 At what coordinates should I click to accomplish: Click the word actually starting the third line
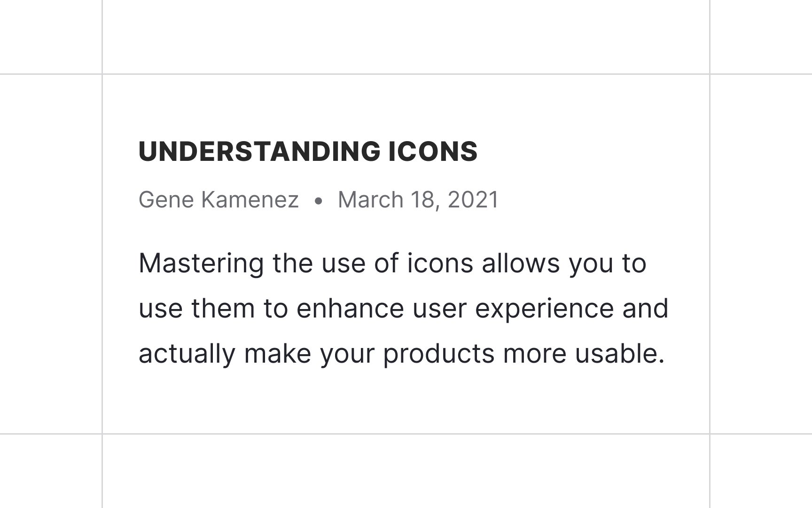[187, 355]
